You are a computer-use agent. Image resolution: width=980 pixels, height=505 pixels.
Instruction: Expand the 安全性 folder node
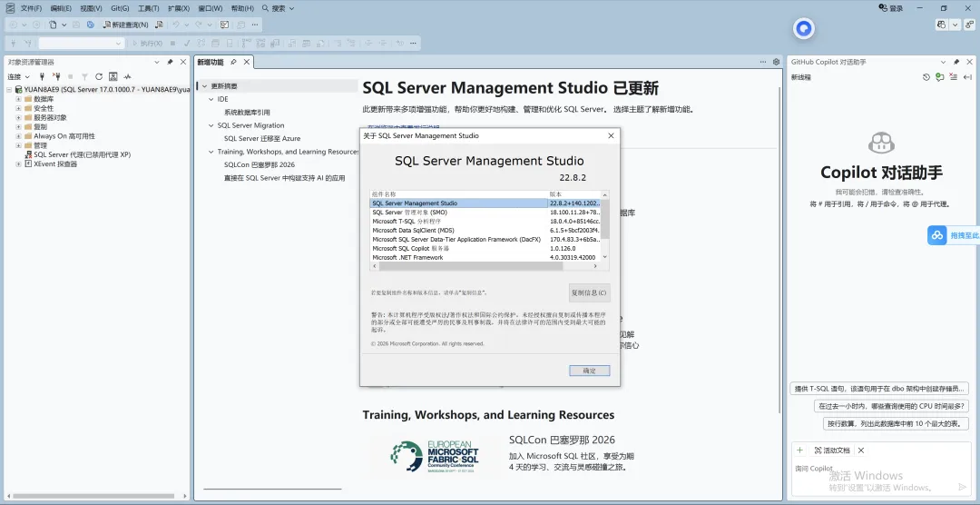click(19, 108)
